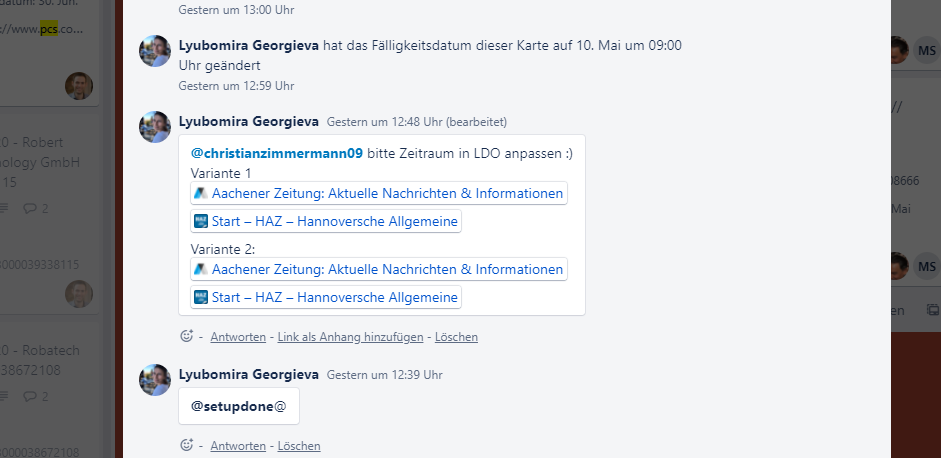Open Lyubomira's avatar on due date activity

pyautogui.click(x=155, y=51)
